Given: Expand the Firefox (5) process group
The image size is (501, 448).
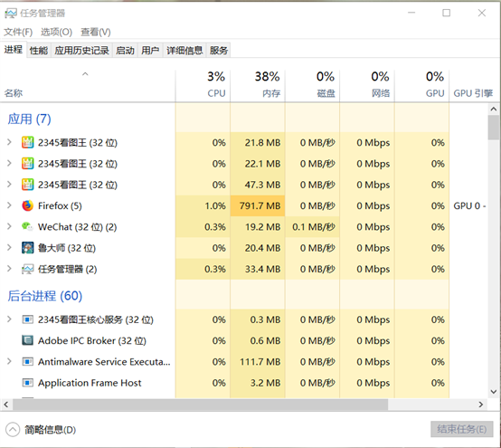Looking at the screenshot, I should click(9, 205).
